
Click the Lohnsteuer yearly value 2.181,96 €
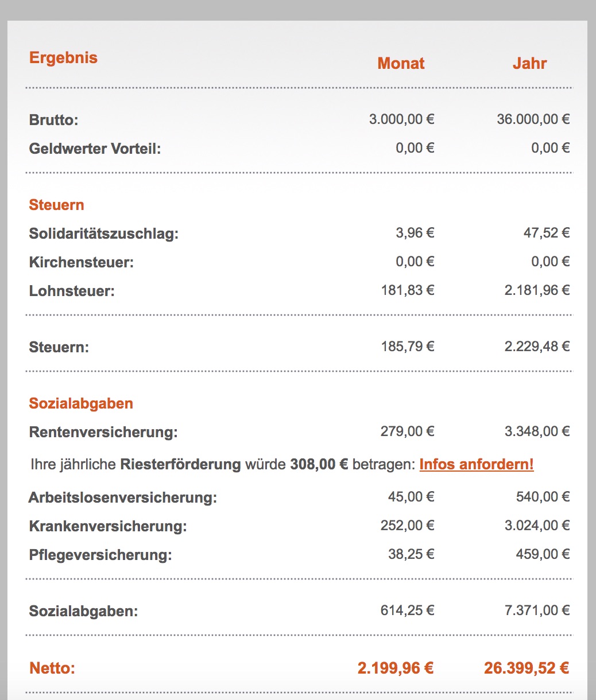pyautogui.click(x=537, y=290)
